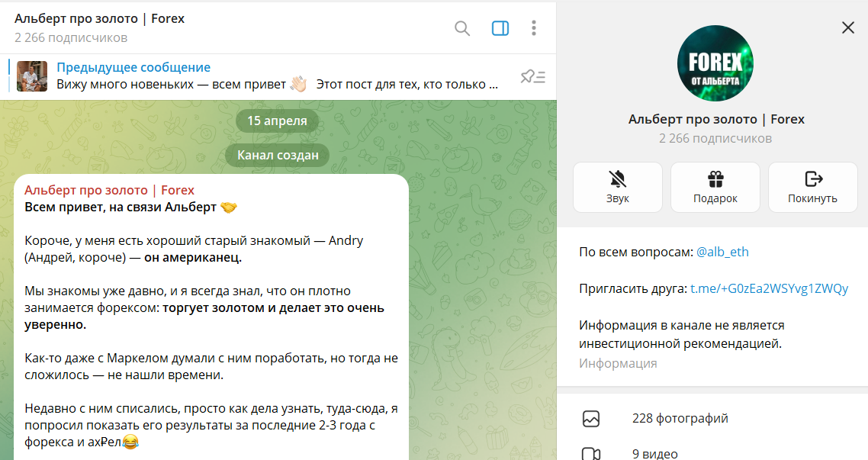868x460 pixels.
Task: Click the channel title in chat header
Action: tap(100, 18)
